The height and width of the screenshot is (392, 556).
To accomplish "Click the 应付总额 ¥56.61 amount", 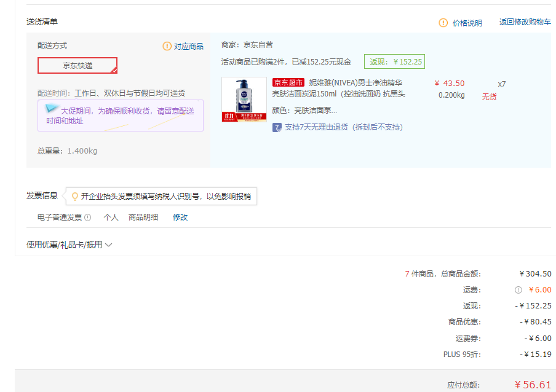I will (533, 385).
